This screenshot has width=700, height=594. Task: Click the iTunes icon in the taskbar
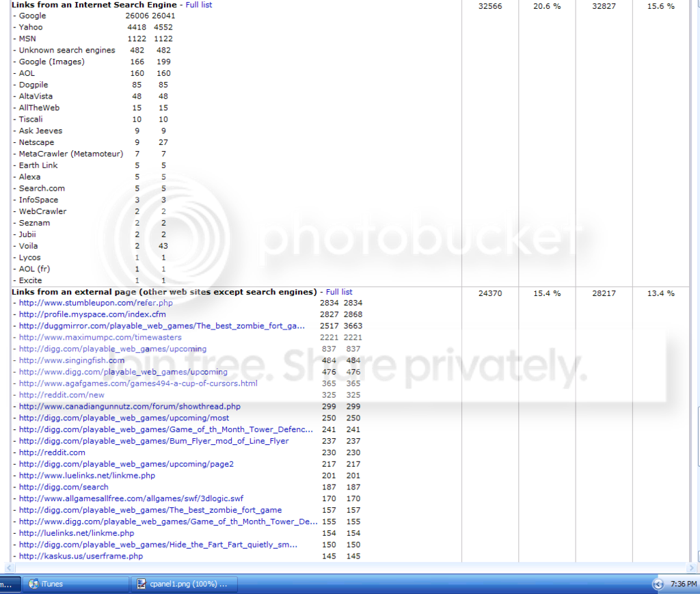33,584
